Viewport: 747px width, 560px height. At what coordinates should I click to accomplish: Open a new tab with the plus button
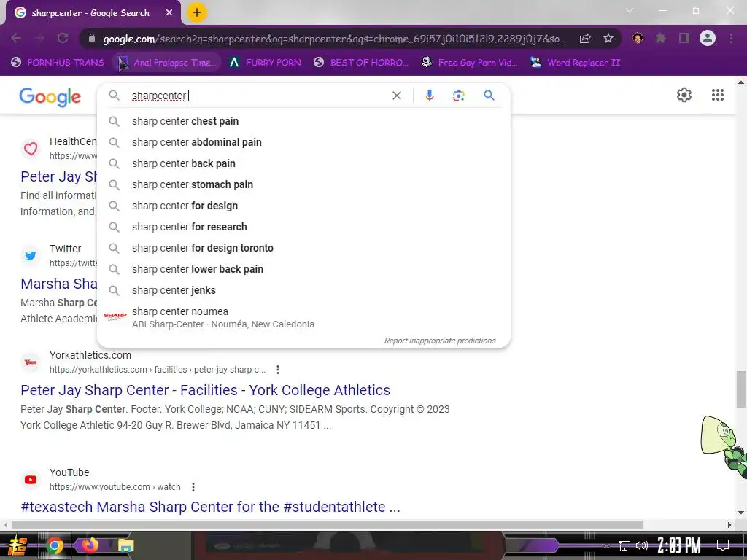coord(197,12)
